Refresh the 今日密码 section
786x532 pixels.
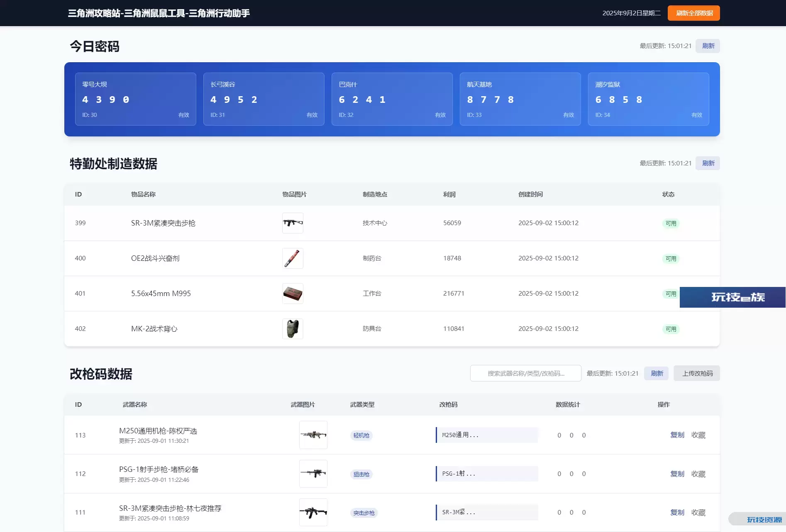coord(708,46)
